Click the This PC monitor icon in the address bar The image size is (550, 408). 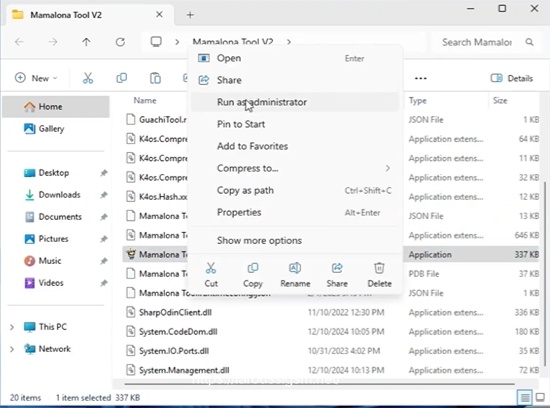[x=156, y=42]
